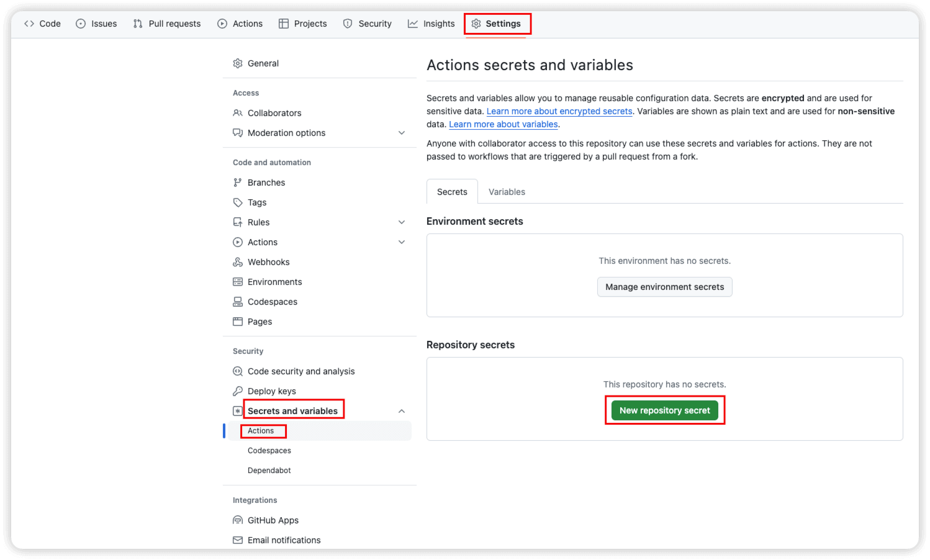The height and width of the screenshot is (560, 930).
Task: Open the Insights tab
Action: (x=431, y=24)
